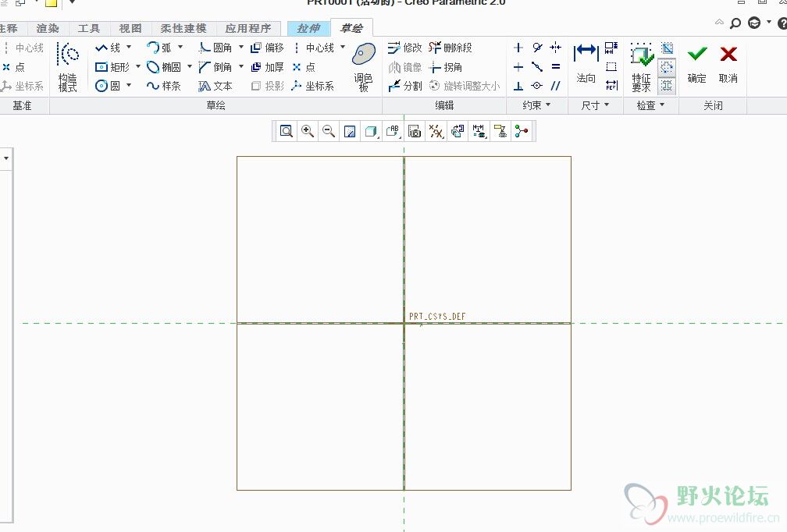Image resolution: width=787 pixels, height=532 pixels.
Task: Switch to Tools (工具) tab
Action: coord(89,29)
